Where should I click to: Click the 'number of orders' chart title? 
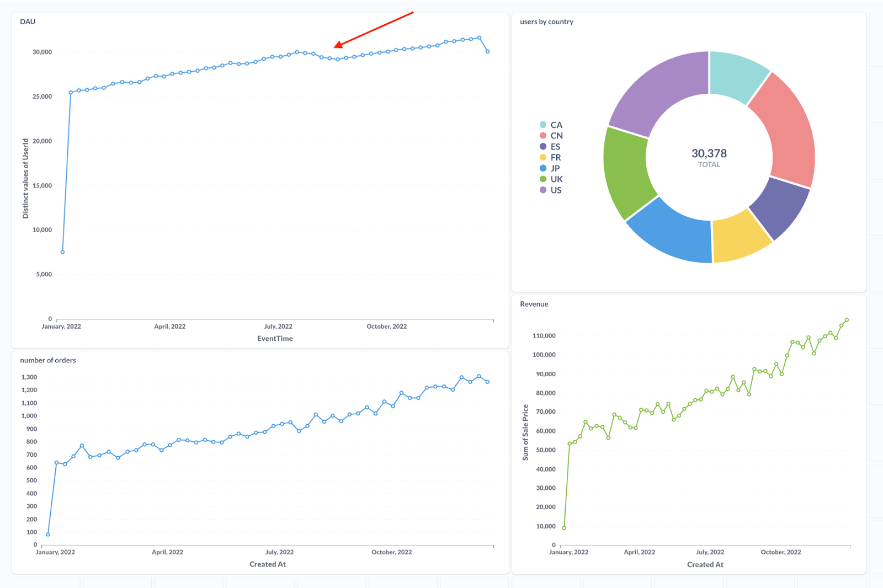(x=47, y=360)
